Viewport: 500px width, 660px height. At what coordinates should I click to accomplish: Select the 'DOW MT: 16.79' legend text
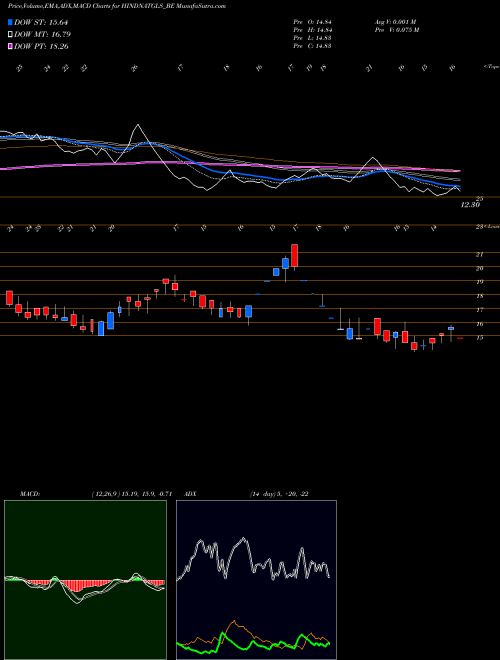[x=42, y=35]
